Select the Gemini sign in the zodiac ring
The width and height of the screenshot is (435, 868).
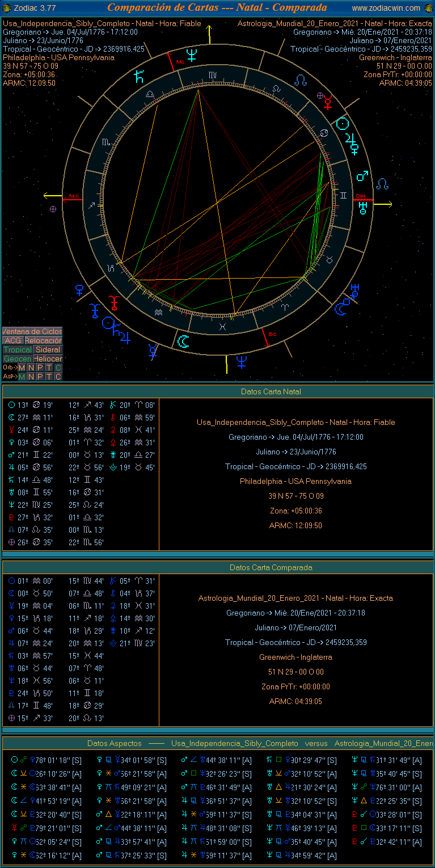pyautogui.click(x=343, y=195)
